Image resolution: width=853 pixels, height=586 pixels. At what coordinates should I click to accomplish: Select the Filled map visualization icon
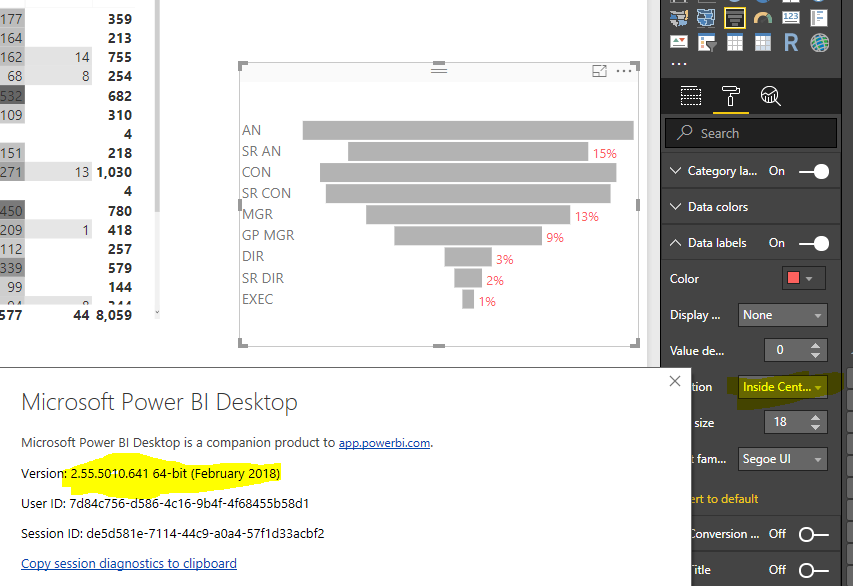click(x=678, y=18)
